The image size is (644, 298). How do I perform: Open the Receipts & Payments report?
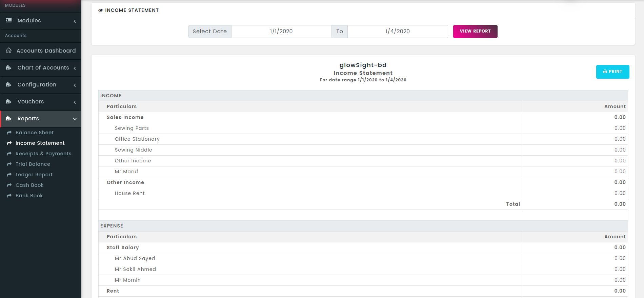point(43,154)
